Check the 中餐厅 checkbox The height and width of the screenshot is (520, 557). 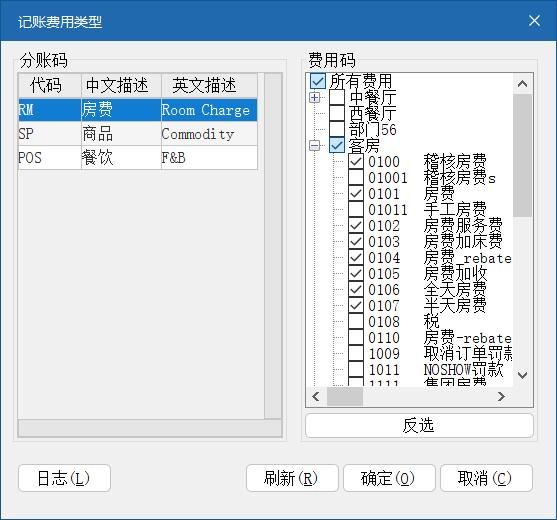point(337,97)
